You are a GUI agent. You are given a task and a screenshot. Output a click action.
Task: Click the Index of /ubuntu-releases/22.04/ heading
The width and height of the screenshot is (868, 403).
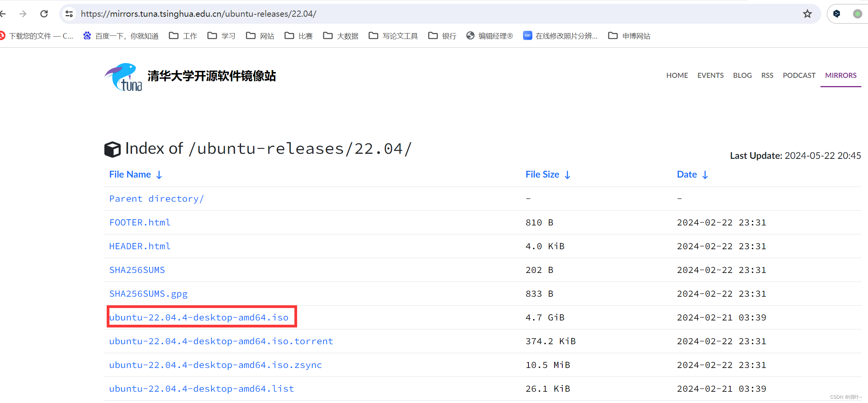(268, 149)
